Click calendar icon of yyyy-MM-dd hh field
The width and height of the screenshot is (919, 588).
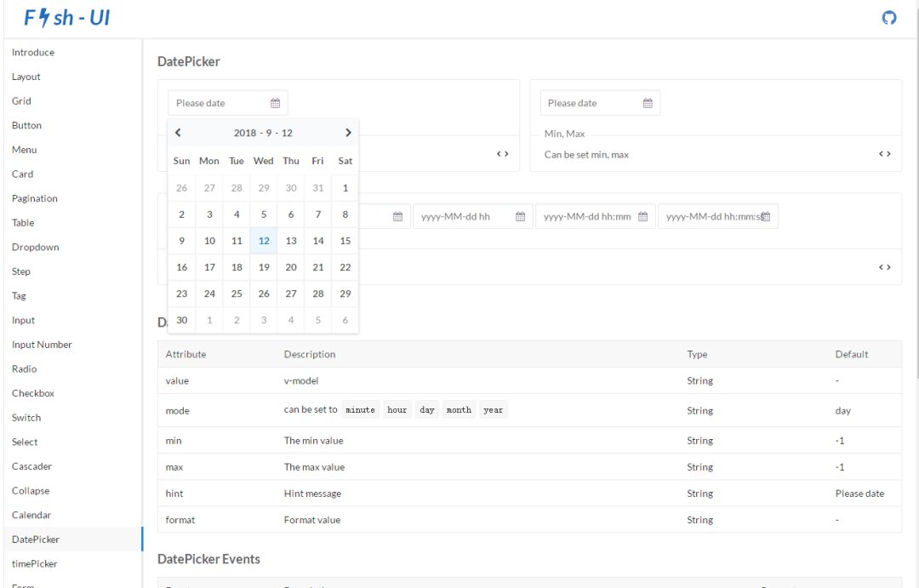pos(520,216)
